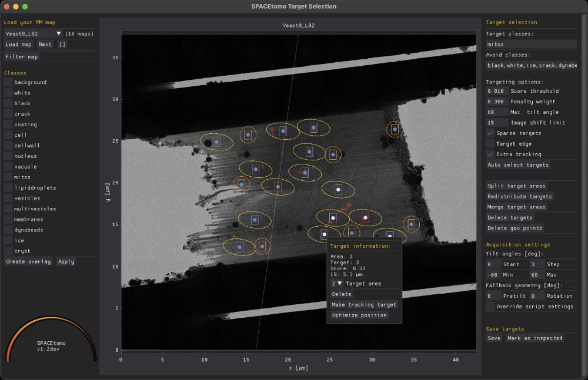This screenshot has height=380, width=588.
Task: Edit the tilt Min angle field
Action: (493, 275)
